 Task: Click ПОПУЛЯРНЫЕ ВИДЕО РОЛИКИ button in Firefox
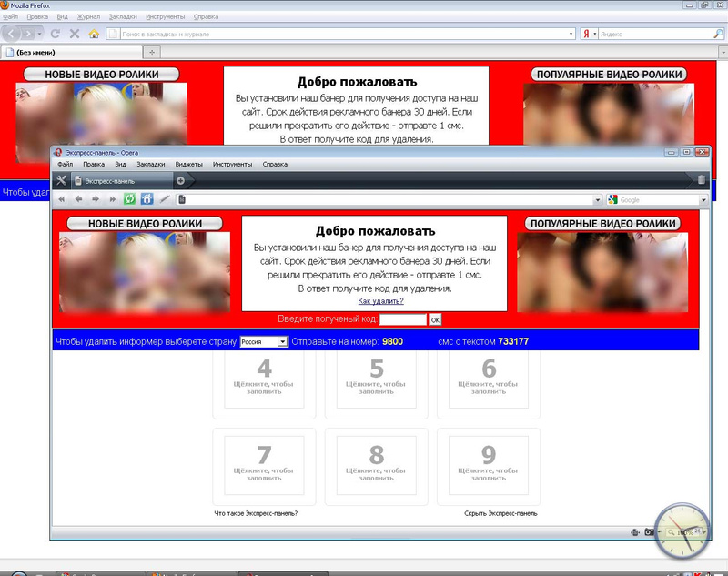click(609, 75)
